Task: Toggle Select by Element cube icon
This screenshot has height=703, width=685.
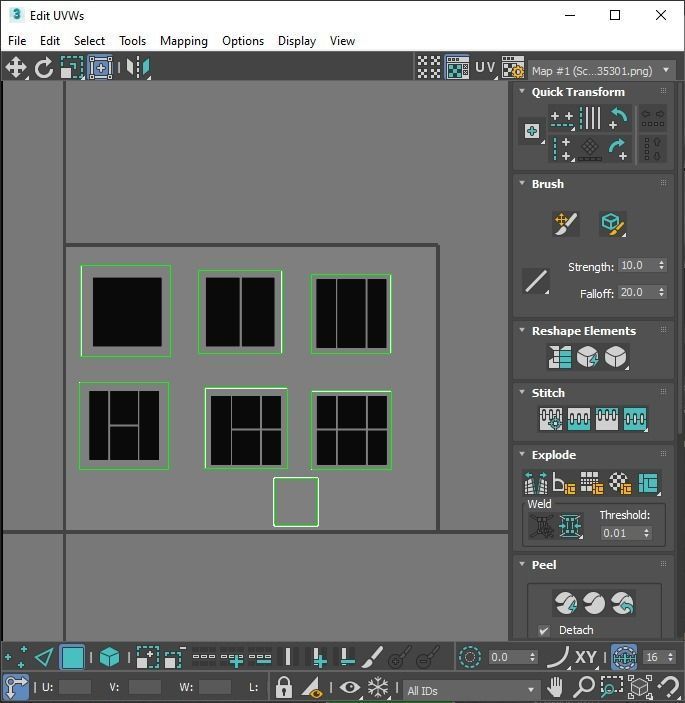Action: (x=109, y=657)
